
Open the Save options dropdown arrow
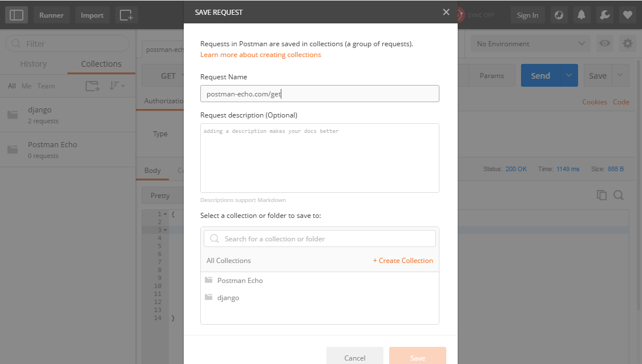(621, 75)
